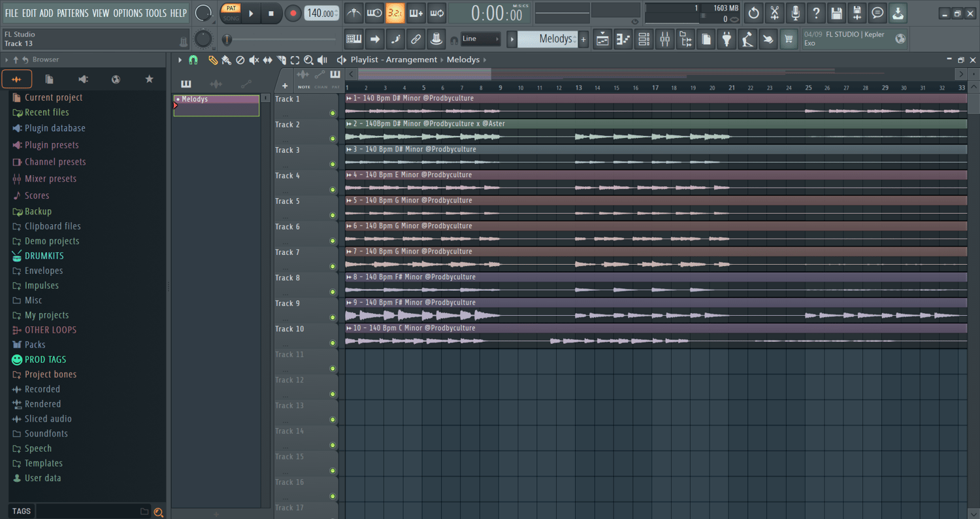Screen dimensions: 980x519
Task: Switch to browser Plugins tab with speaker icon
Action: [83, 79]
